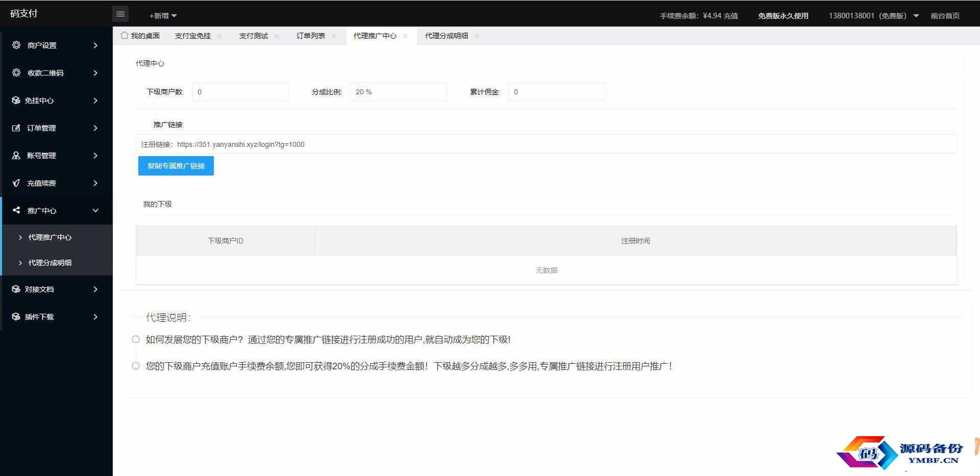Click the home icon on 我的桌面 tab
Screen dimensions: 980x476
coord(124,35)
